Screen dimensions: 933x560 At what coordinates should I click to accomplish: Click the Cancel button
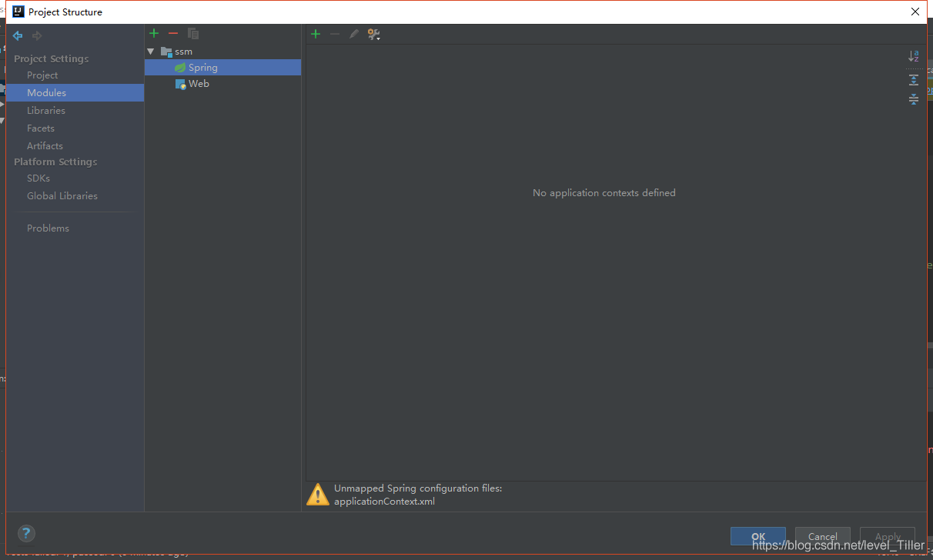coord(822,537)
